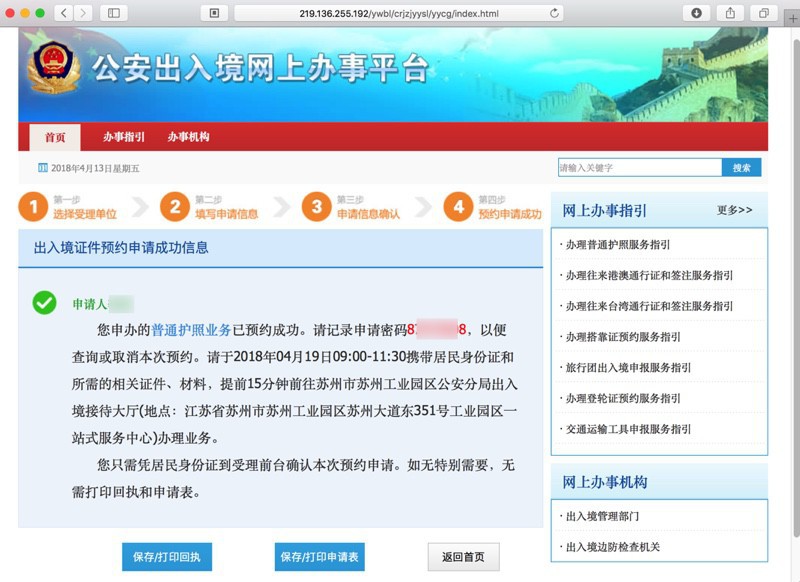Click step 1 circle 选择受理单位
This screenshot has height=582, width=800.
point(33,207)
